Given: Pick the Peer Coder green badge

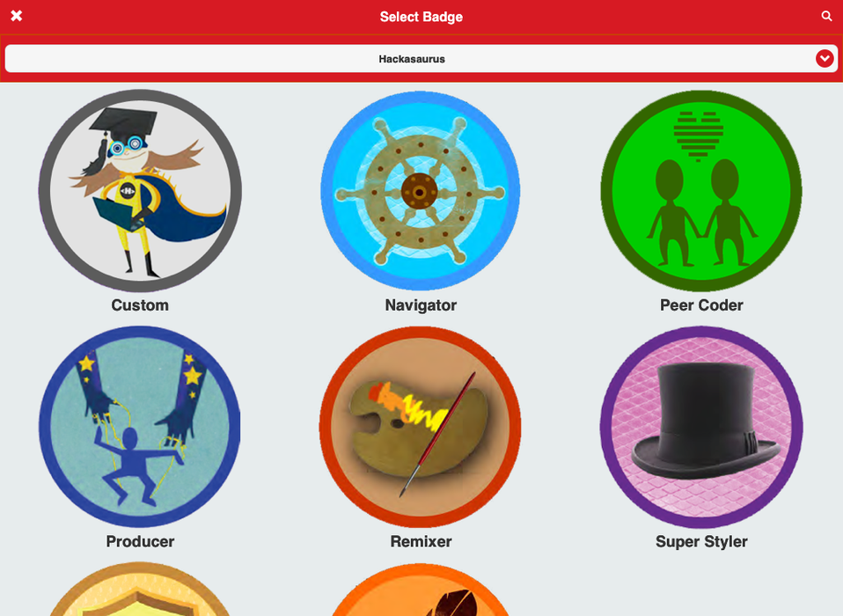Looking at the screenshot, I should [x=701, y=191].
